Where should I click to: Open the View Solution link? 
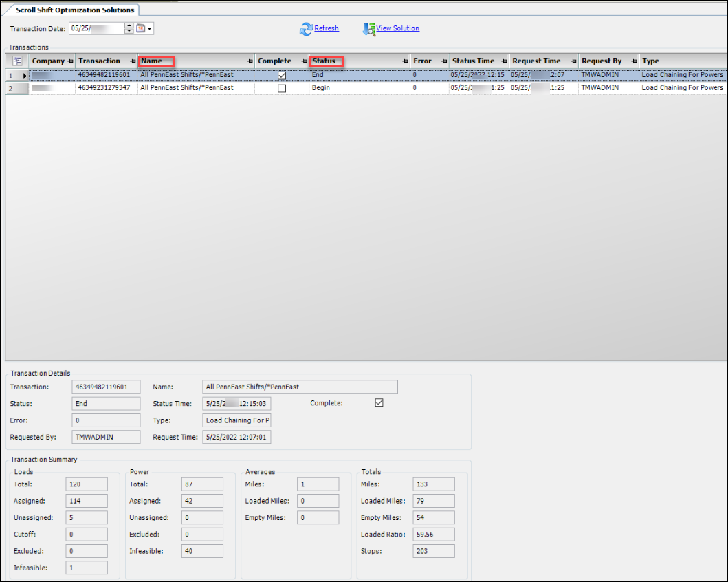point(397,28)
